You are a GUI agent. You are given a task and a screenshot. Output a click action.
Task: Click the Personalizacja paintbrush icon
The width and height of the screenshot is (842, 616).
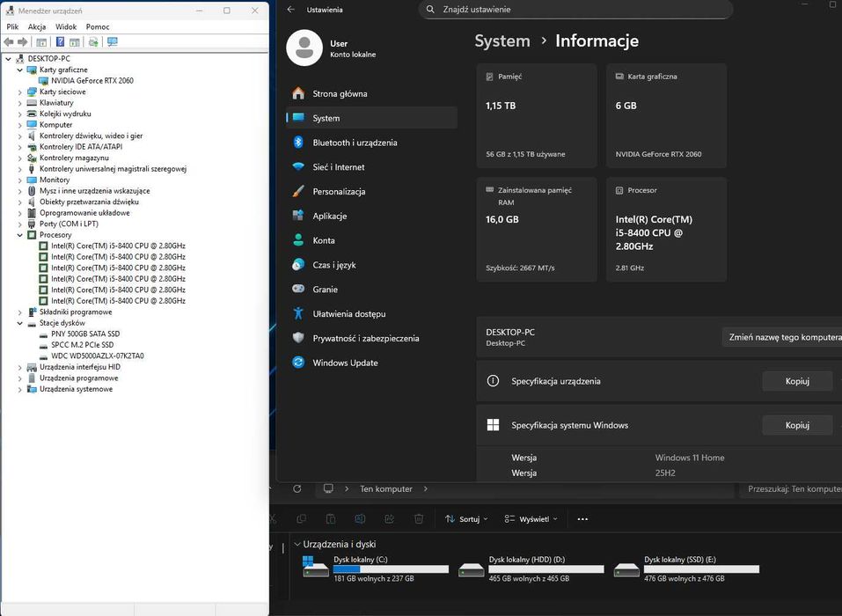coord(298,191)
